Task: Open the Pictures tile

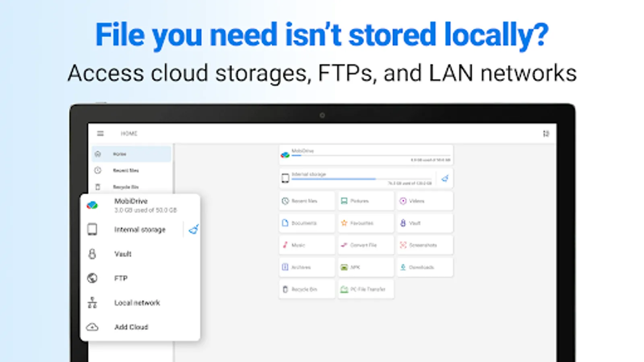Action: click(366, 201)
